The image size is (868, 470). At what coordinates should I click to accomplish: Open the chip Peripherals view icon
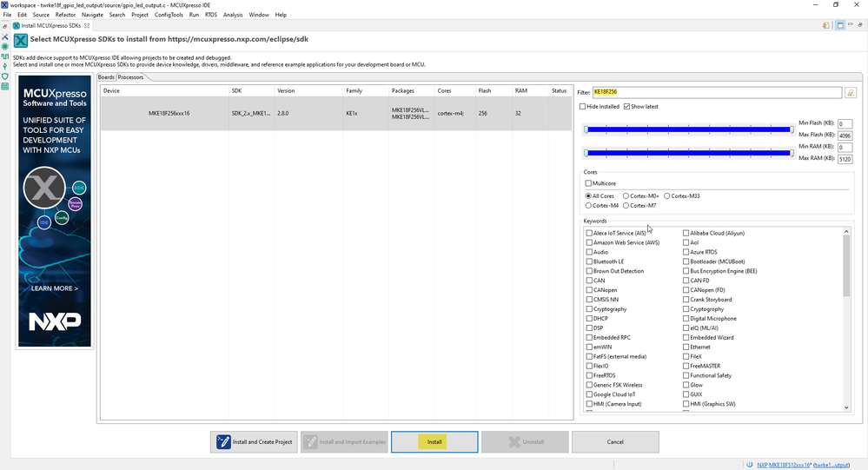pos(5,47)
